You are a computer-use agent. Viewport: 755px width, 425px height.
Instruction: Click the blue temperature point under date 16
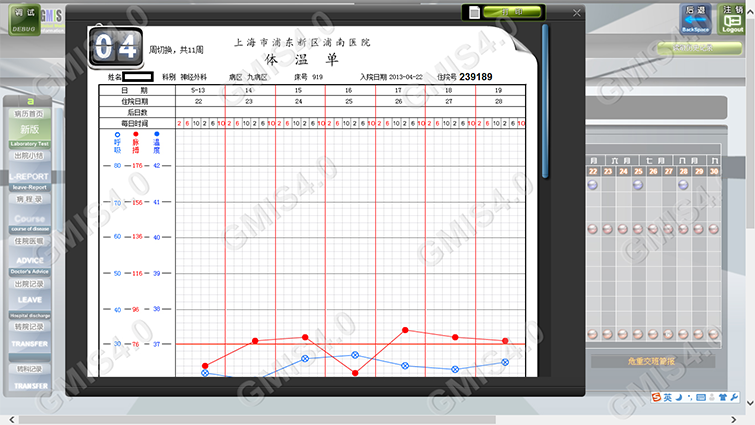click(x=355, y=355)
